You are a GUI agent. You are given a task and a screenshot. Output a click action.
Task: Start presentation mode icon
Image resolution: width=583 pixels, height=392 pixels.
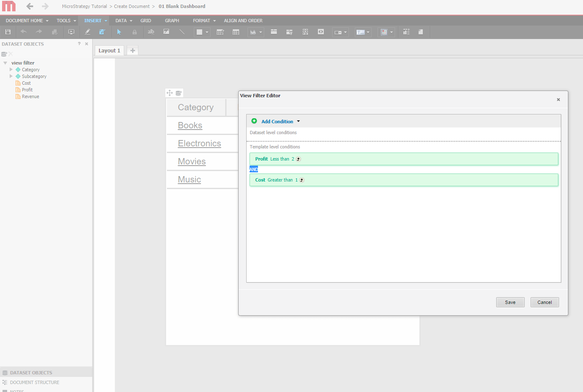[71, 32]
